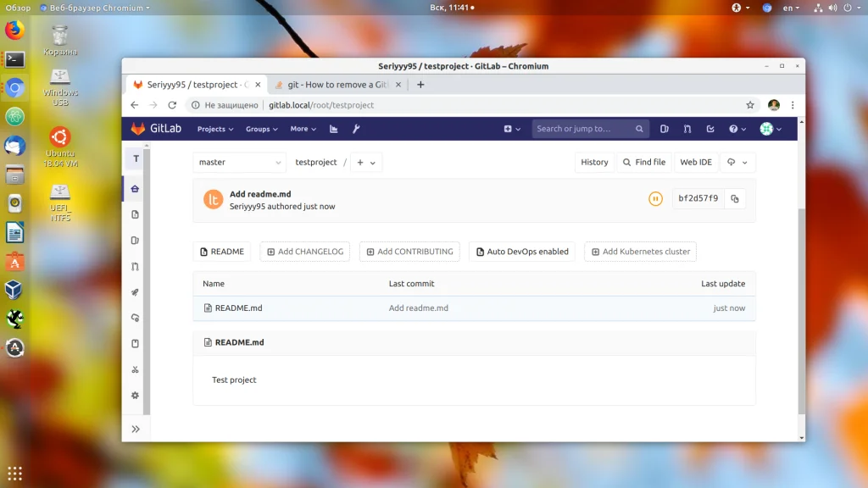The height and width of the screenshot is (488, 868).
Task: Open the Projects menu in navbar
Action: click(214, 129)
